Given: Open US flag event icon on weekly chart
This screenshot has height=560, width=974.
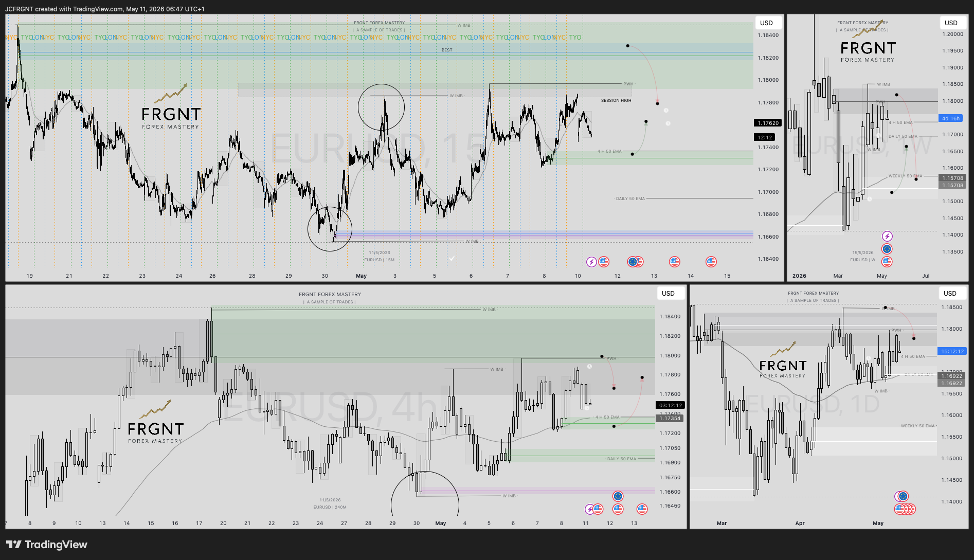Looking at the screenshot, I should (887, 261).
